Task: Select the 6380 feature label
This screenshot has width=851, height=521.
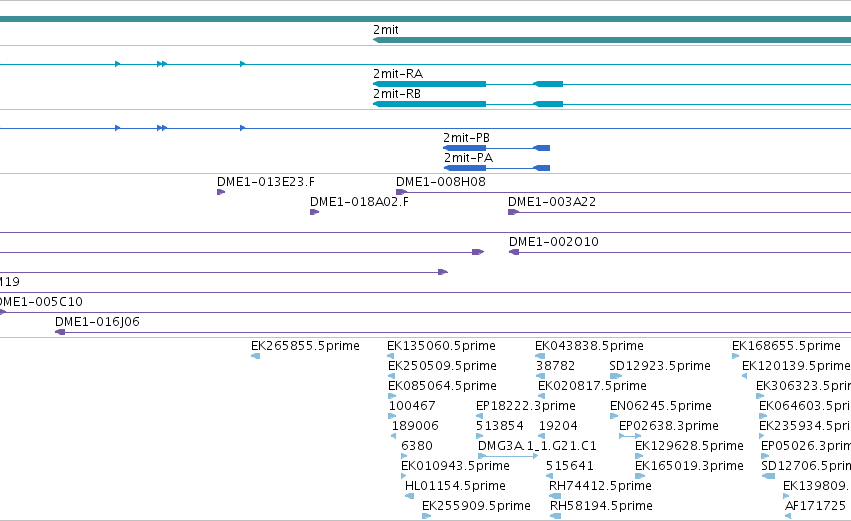Action: [417, 446]
